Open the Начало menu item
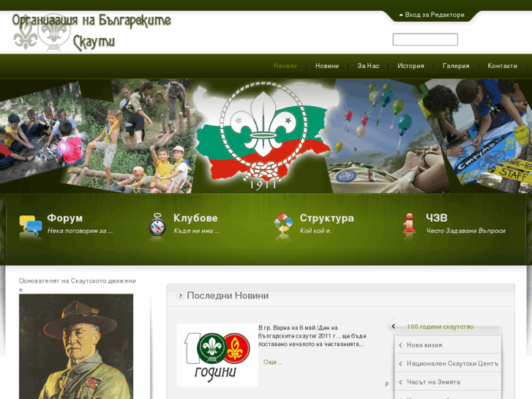 coord(285,66)
